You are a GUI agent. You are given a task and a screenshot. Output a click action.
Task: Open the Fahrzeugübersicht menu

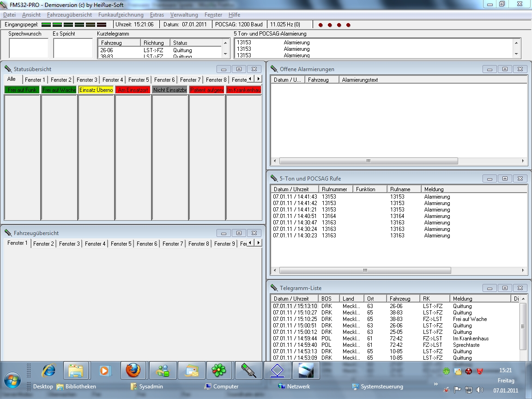coord(69,15)
